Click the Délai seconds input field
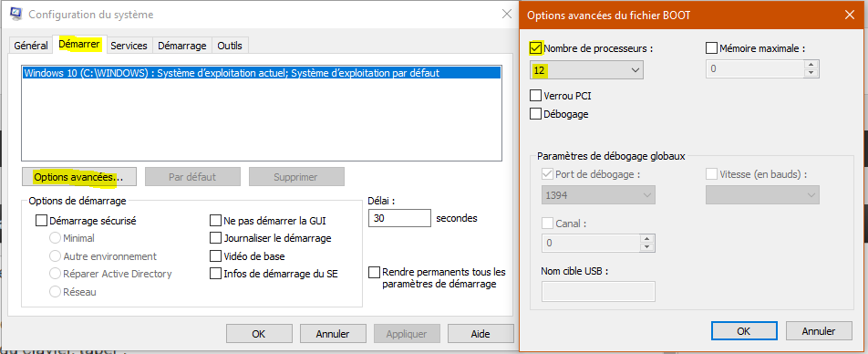The image size is (868, 354). pyautogui.click(x=399, y=218)
